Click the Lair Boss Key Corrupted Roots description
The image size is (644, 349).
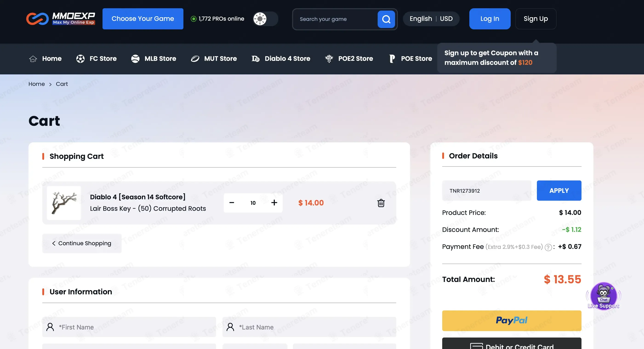coord(148,209)
